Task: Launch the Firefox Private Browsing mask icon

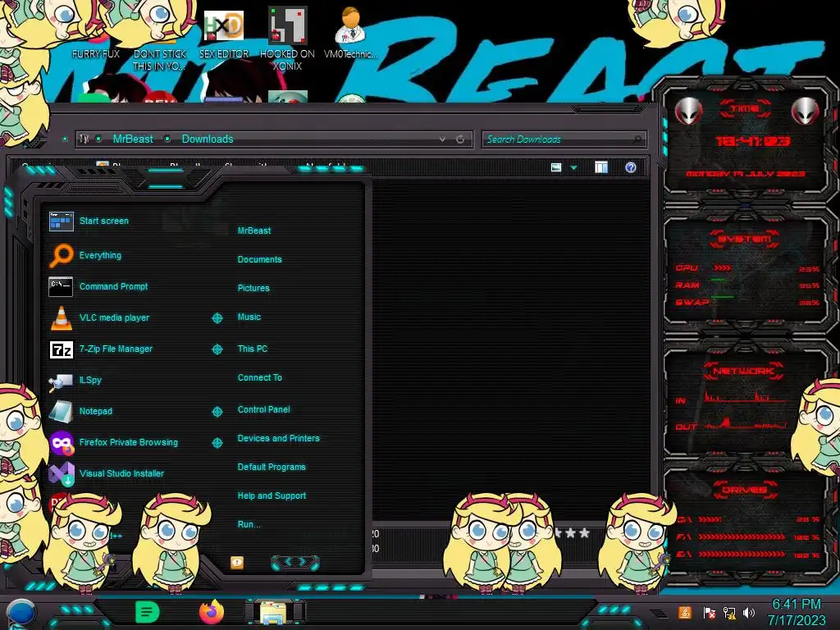Action: (61, 443)
